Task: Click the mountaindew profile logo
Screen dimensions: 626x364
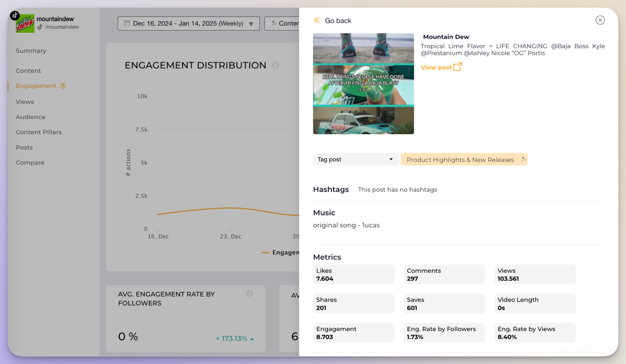Action: 25,23
